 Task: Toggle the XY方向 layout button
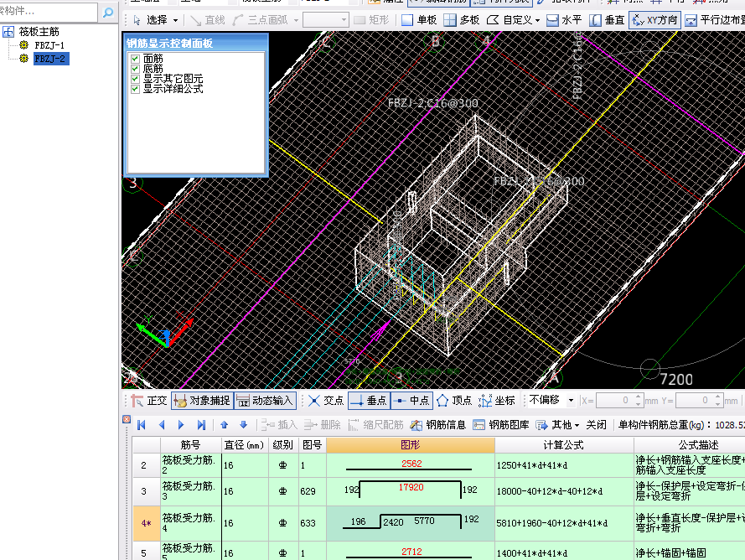[x=654, y=20]
